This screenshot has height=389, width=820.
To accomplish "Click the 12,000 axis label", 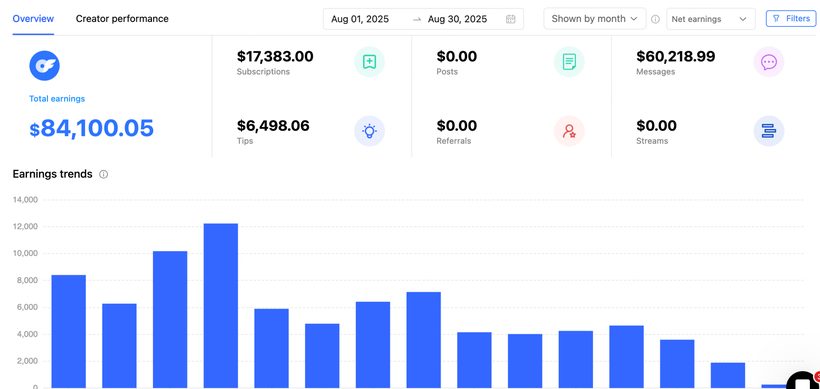I will 24,226.
